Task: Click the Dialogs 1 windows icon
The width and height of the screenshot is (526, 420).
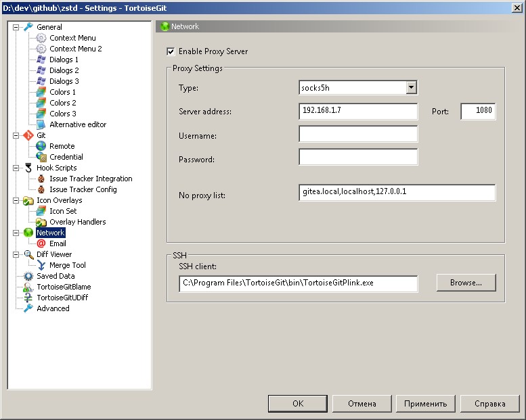Action: tap(41, 60)
